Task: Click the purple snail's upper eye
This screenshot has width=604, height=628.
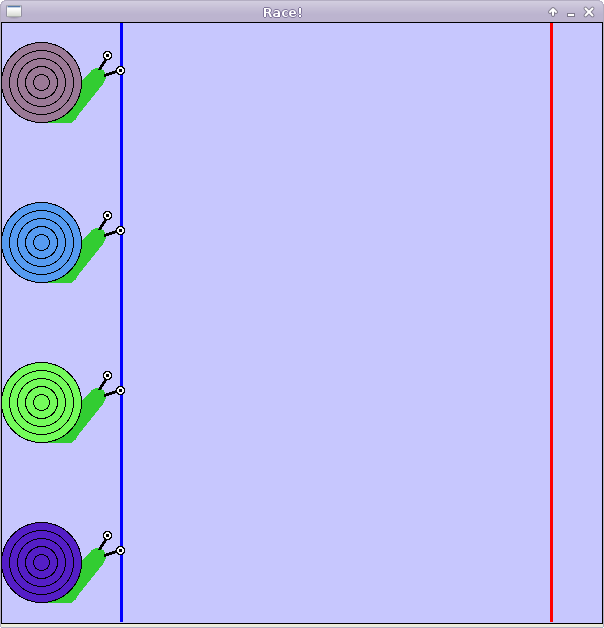Action: [107, 536]
